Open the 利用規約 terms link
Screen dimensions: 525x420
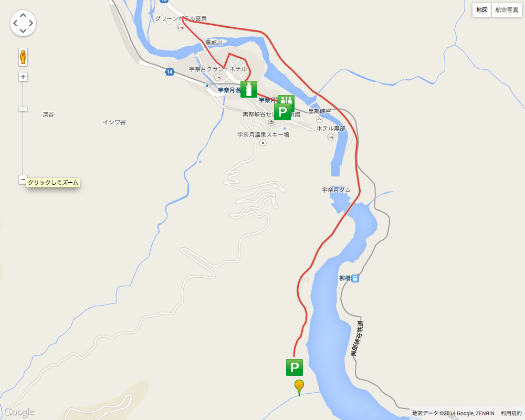[511, 413]
